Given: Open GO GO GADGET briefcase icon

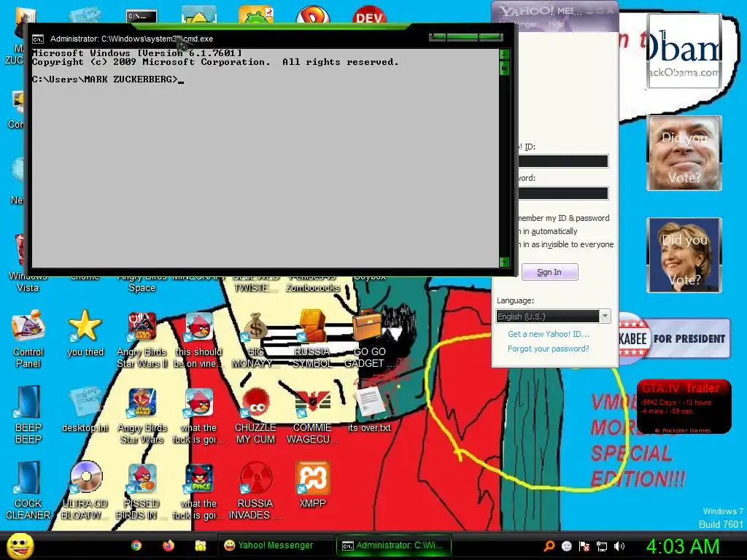Looking at the screenshot, I should click(369, 339).
